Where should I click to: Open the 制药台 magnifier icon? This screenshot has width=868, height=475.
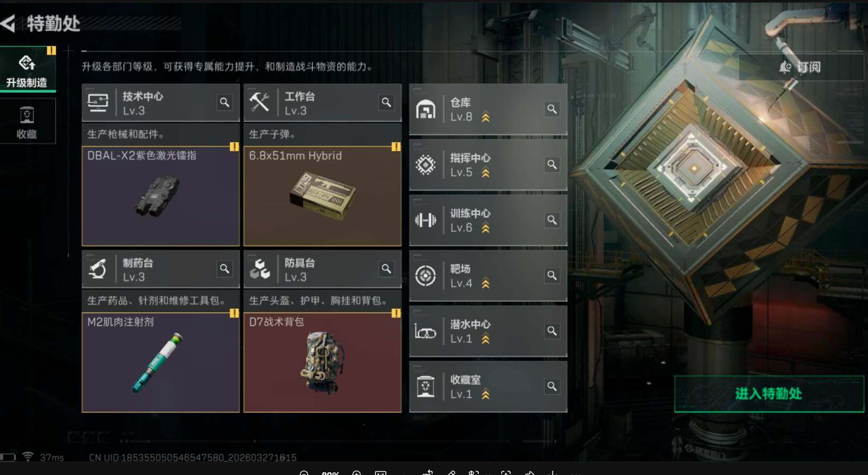[x=225, y=269]
